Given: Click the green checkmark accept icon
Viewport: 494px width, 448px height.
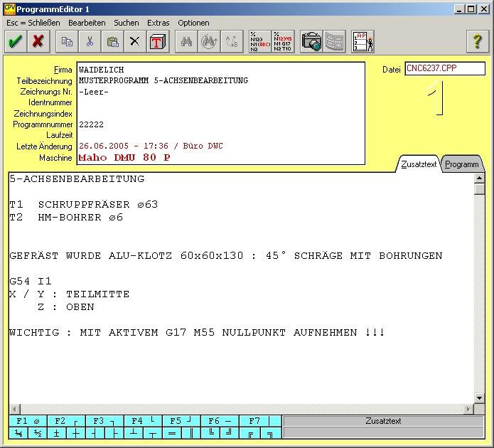Looking at the screenshot, I should click(x=14, y=42).
